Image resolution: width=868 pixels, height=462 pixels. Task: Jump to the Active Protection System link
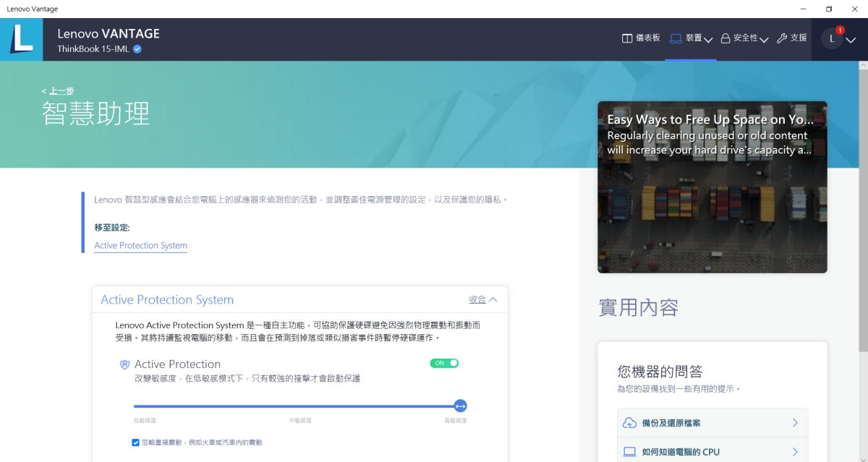[140, 246]
